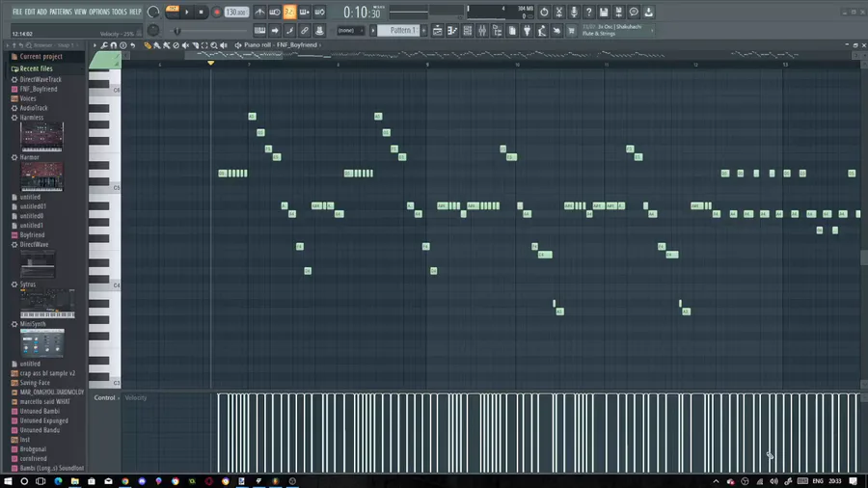Click the 130 tempo field
Viewport: 868px width, 488px height.
236,12
